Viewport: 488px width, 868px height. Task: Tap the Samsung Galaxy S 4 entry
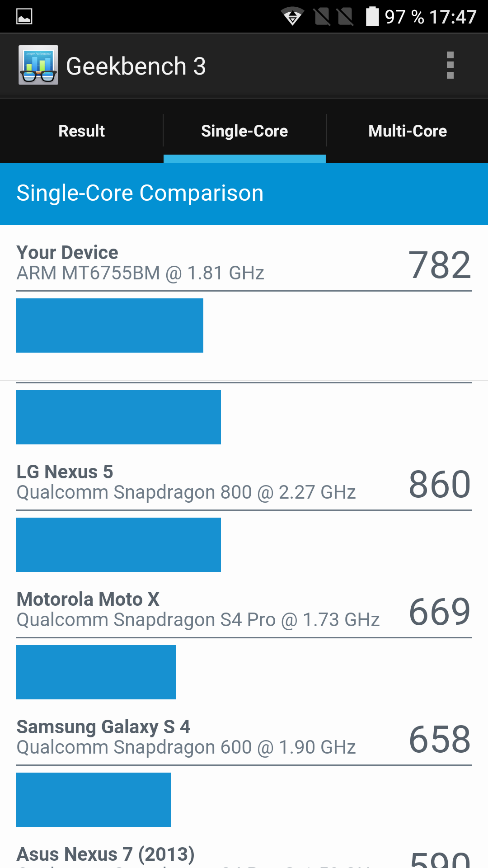[x=186, y=737]
